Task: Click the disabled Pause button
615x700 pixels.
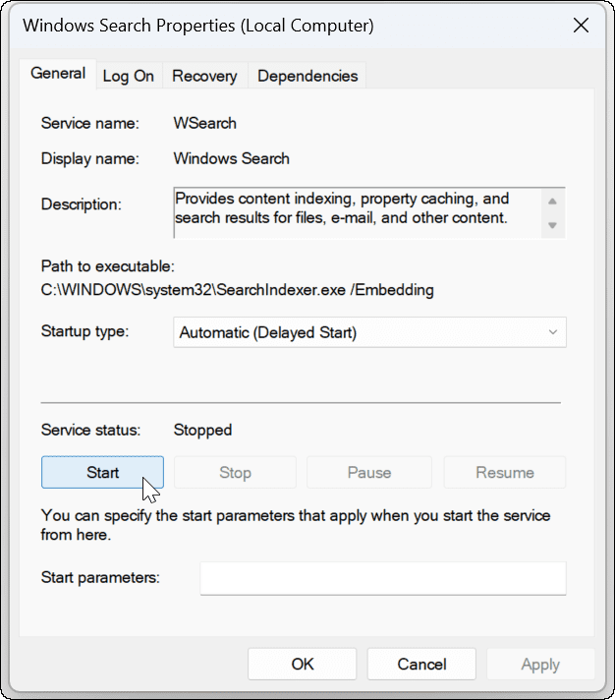Action: (x=369, y=472)
